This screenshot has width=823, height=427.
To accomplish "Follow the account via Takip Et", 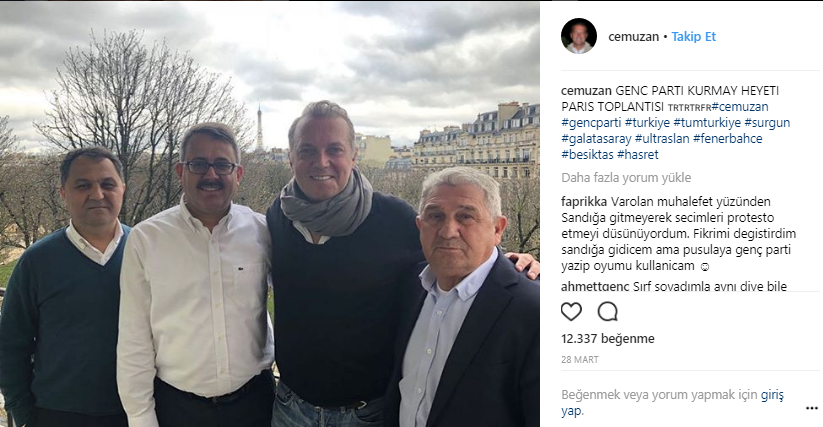I will (693, 37).
